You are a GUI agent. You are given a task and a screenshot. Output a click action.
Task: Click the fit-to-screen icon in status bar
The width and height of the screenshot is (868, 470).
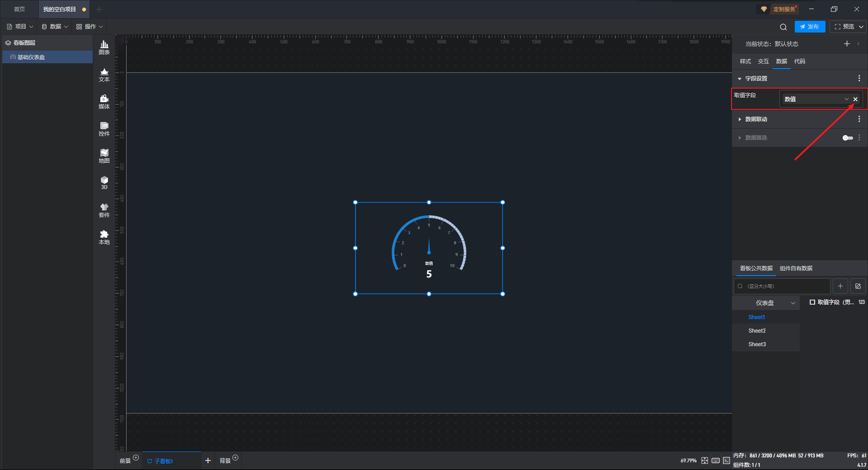coord(705,461)
